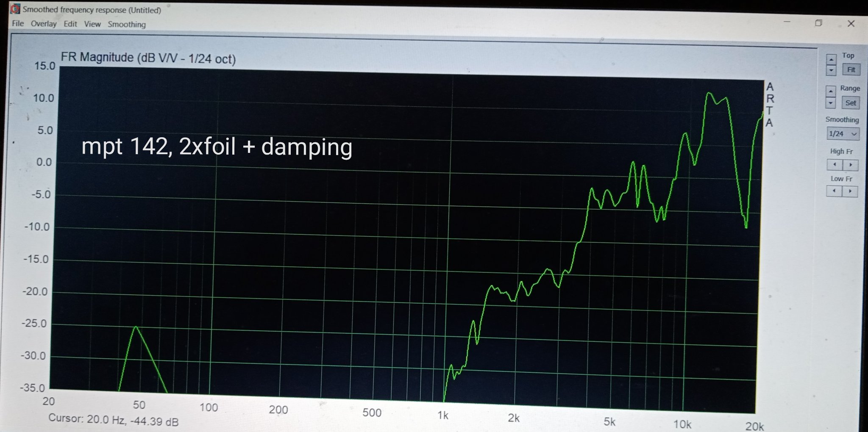Click the ARTA app icon in title bar
Screen dimensions: 868x432
coord(15,8)
